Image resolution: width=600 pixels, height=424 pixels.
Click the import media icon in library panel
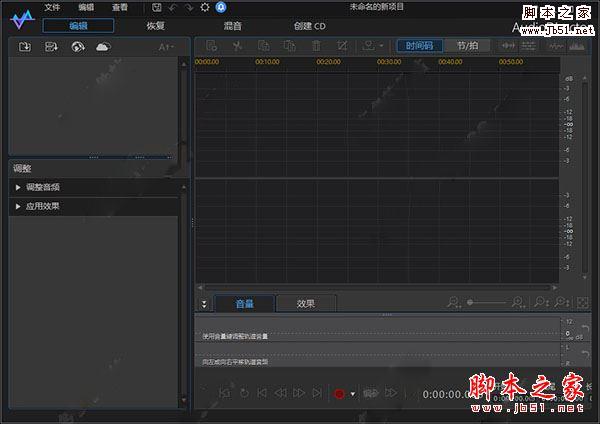pos(25,47)
